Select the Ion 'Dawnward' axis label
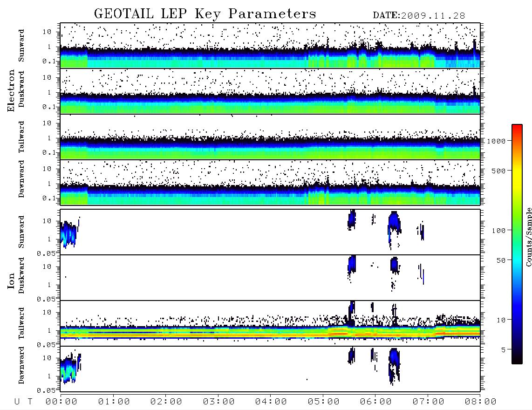 (21, 365)
